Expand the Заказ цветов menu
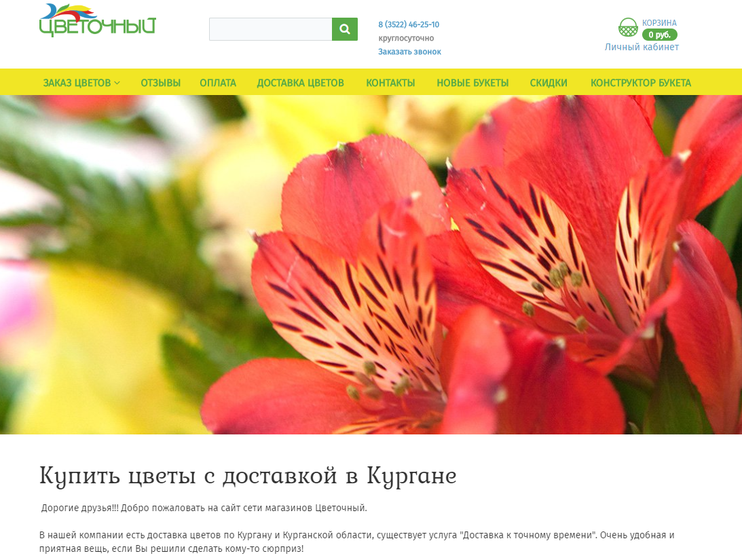This screenshot has height=560, width=742. point(81,83)
